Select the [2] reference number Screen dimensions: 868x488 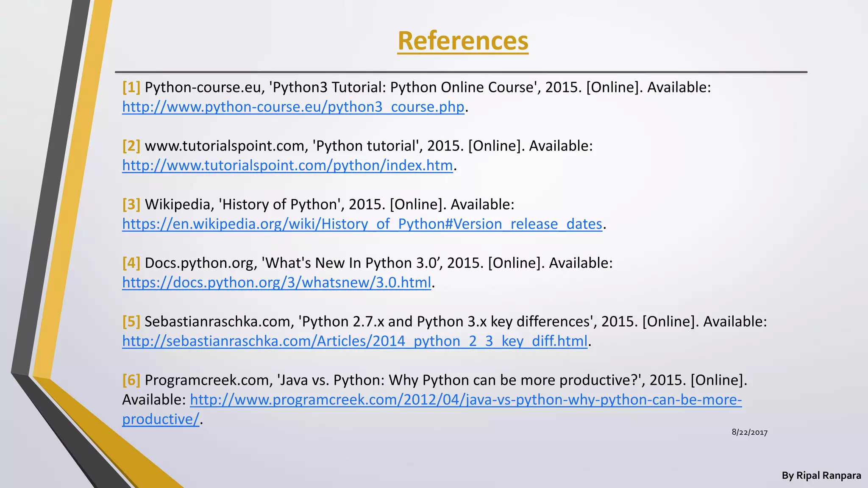131,146
